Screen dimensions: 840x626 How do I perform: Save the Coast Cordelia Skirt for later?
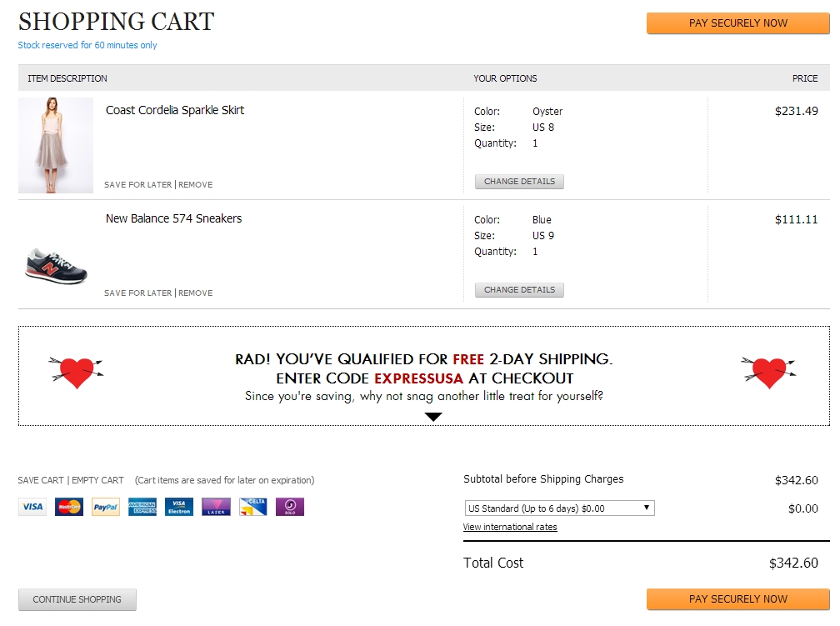[x=137, y=185]
